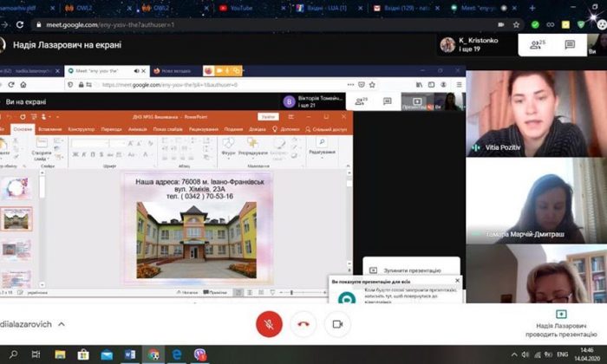Unmute the microphone in Meet
This screenshot has width=607, height=364.
269,324
